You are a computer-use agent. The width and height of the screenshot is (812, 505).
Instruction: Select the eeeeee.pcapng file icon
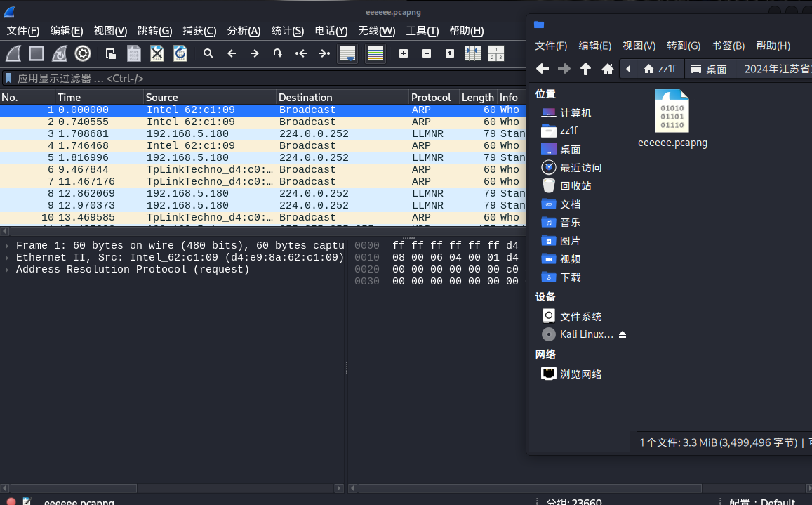click(x=672, y=112)
